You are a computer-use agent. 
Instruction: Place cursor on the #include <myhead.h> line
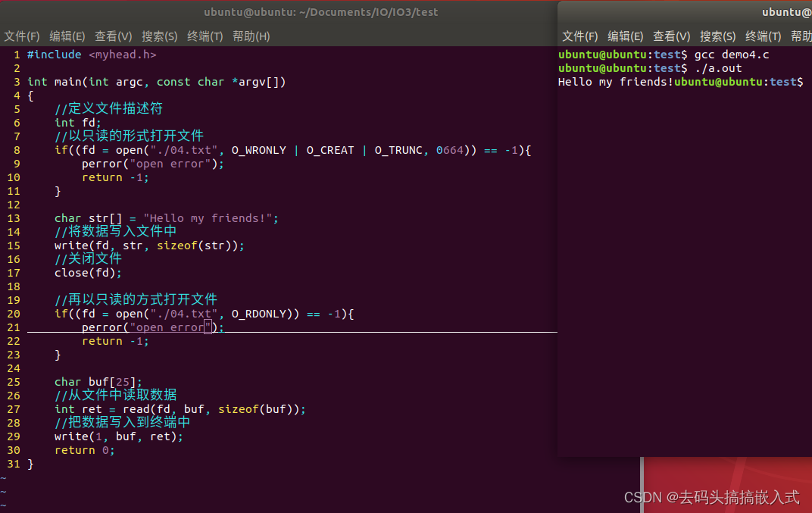(x=91, y=54)
